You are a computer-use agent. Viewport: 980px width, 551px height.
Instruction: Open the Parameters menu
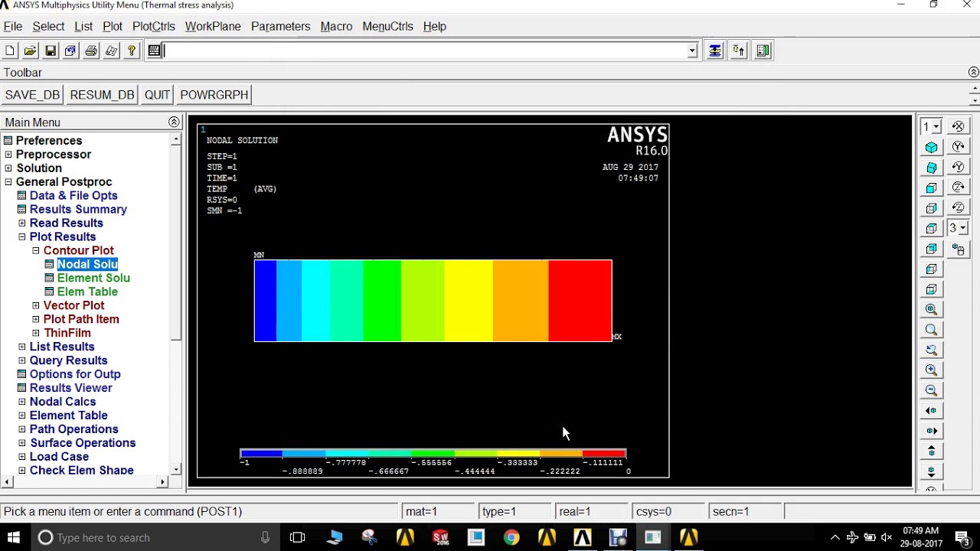(x=280, y=26)
